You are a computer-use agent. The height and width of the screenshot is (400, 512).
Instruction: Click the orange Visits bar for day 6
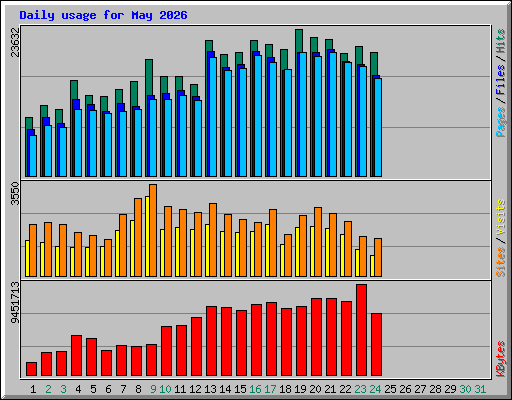tap(108, 258)
